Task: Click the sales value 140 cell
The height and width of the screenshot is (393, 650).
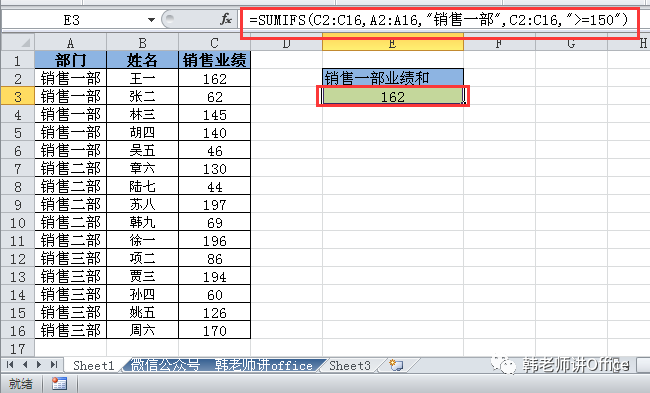Action: pos(214,133)
